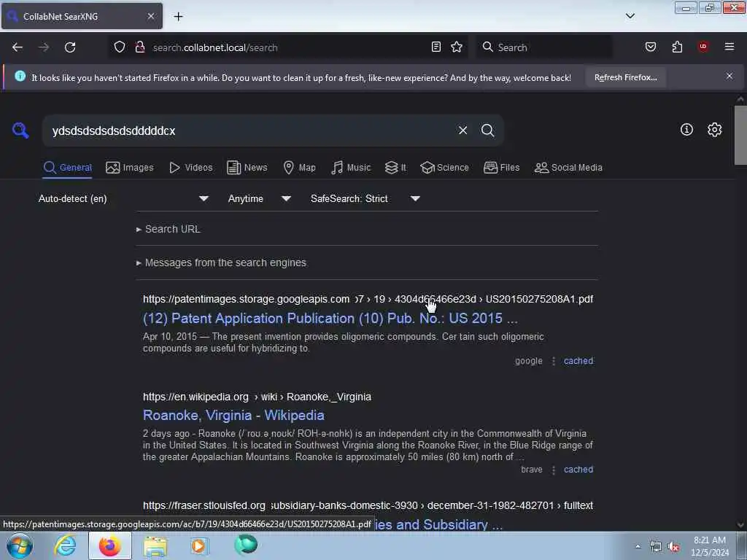Open the Anytime time range dropdown
Viewport: 747px width, 560px height.
[260, 198]
